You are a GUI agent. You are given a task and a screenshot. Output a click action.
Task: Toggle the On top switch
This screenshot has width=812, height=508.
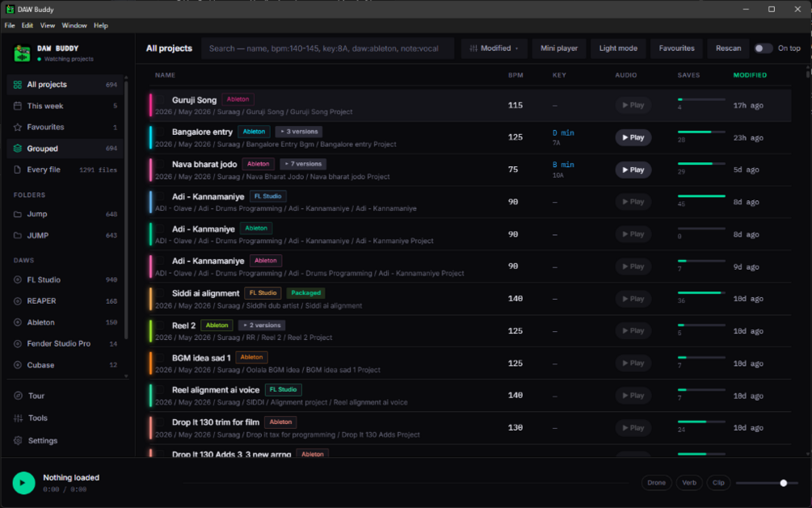(x=763, y=48)
